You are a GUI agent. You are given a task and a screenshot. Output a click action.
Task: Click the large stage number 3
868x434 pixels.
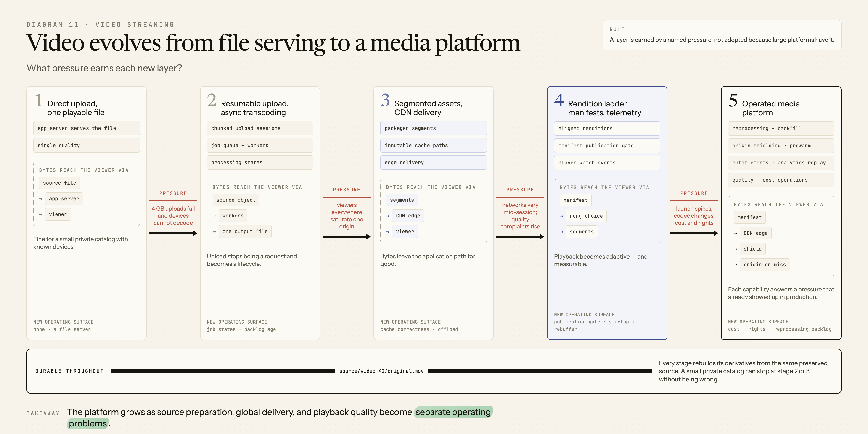pyautogui.click(x=385, y=101)
